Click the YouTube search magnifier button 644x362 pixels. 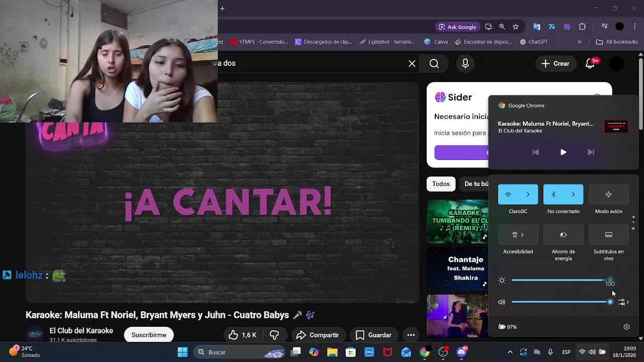434,63
